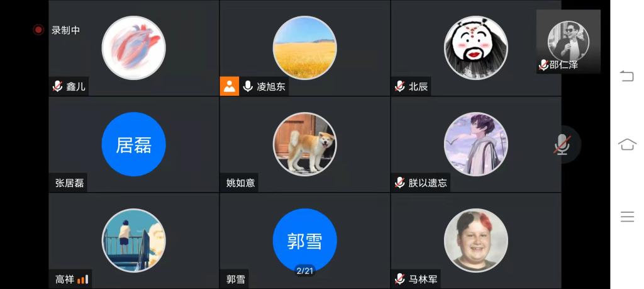The height and width of the screenshot is (289, 644).
Task: Tap the orange signal bars next to 高祥
Action: click(x=82, y=280)
